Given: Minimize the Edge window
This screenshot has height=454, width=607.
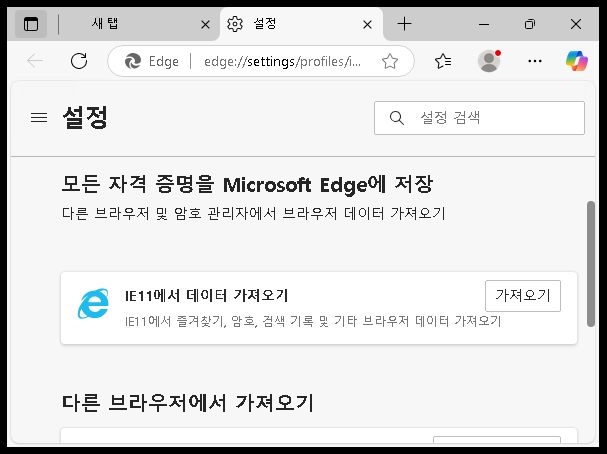Looking at the screenshot, I should tap(484, 24).
